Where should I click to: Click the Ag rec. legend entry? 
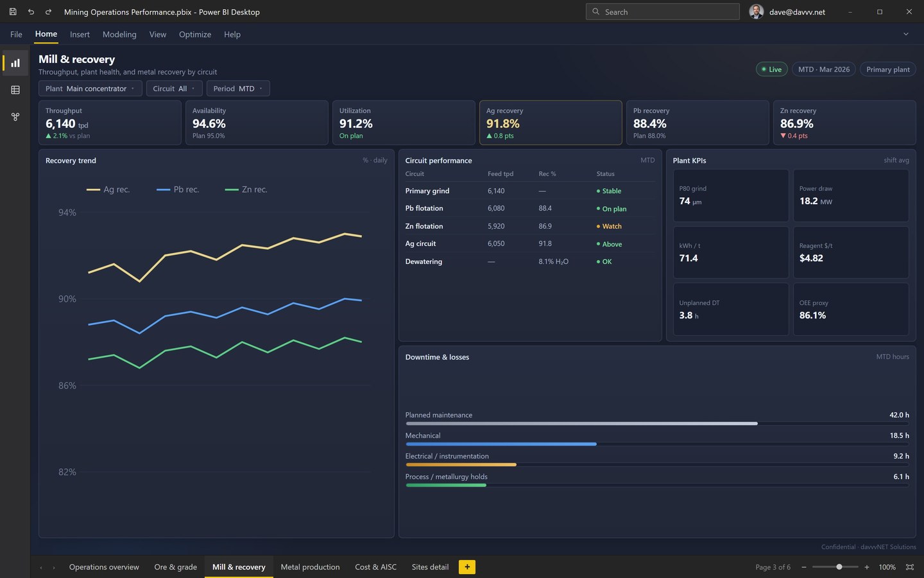point(108,189)
